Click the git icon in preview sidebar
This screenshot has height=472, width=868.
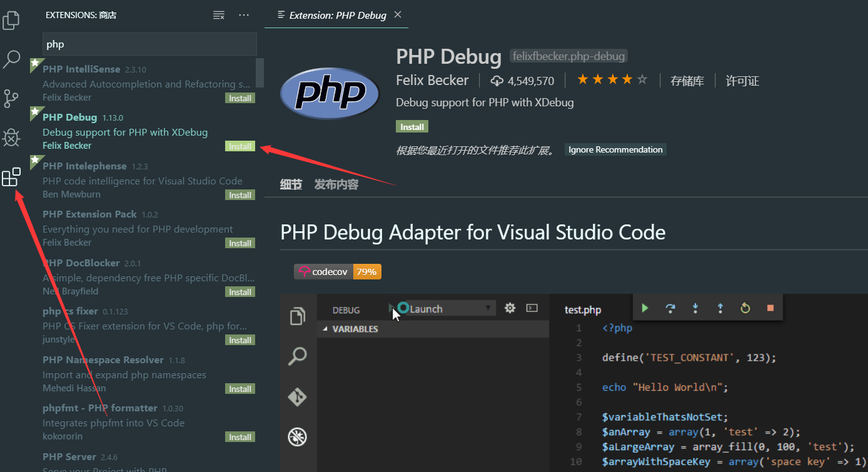(x=297, y=397)
